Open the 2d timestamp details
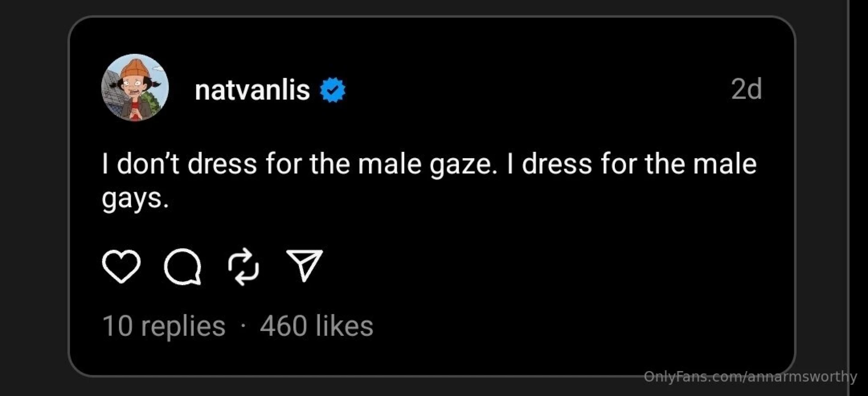Viewport: 868px width, 396px height. [x=747, y=89]
